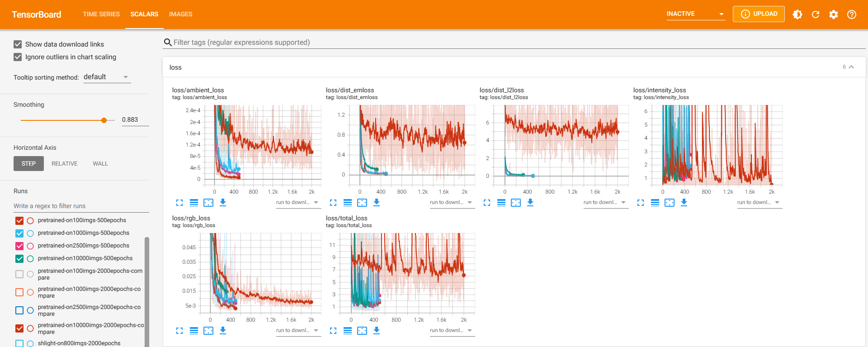Fit domain to data on loss/dist_emloss chart
Viewport: 868px width, 347px height.
click(x=362, y=203)
